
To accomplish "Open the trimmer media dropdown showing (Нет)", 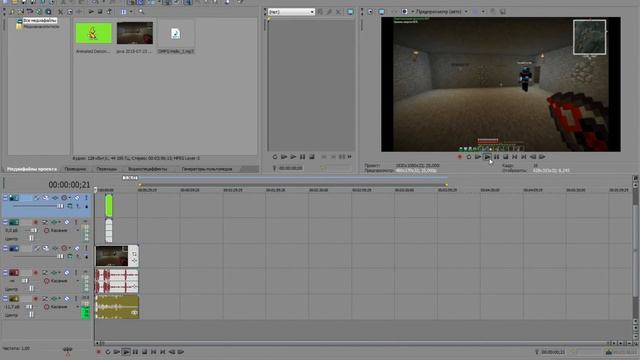I will click(291, 12).
